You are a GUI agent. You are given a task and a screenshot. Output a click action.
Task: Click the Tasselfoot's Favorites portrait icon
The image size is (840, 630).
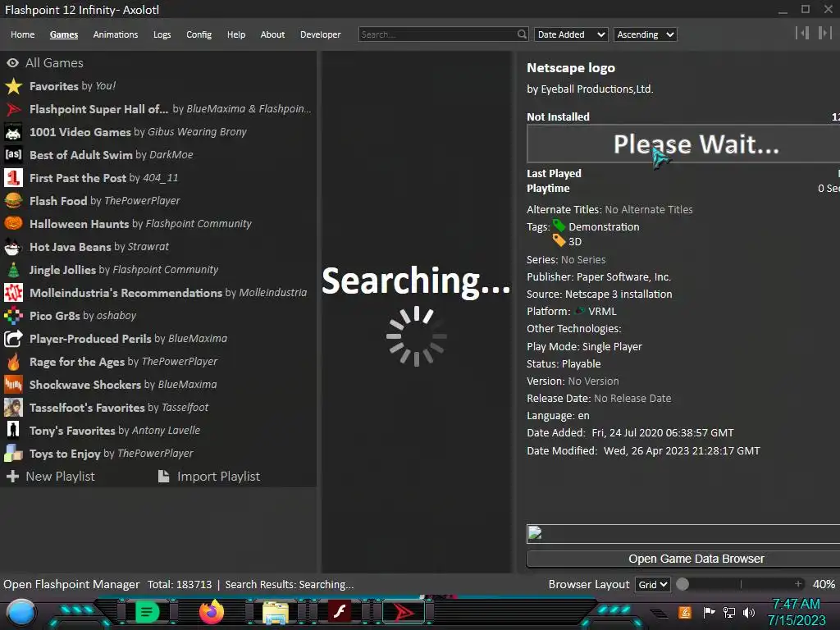coord(13,408)
